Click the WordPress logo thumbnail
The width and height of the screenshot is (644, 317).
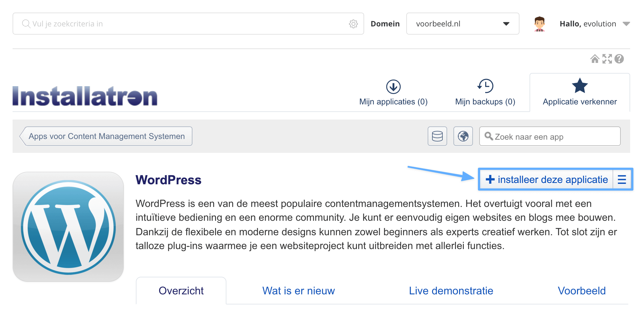pyautogui.click(x=68, y=227)
